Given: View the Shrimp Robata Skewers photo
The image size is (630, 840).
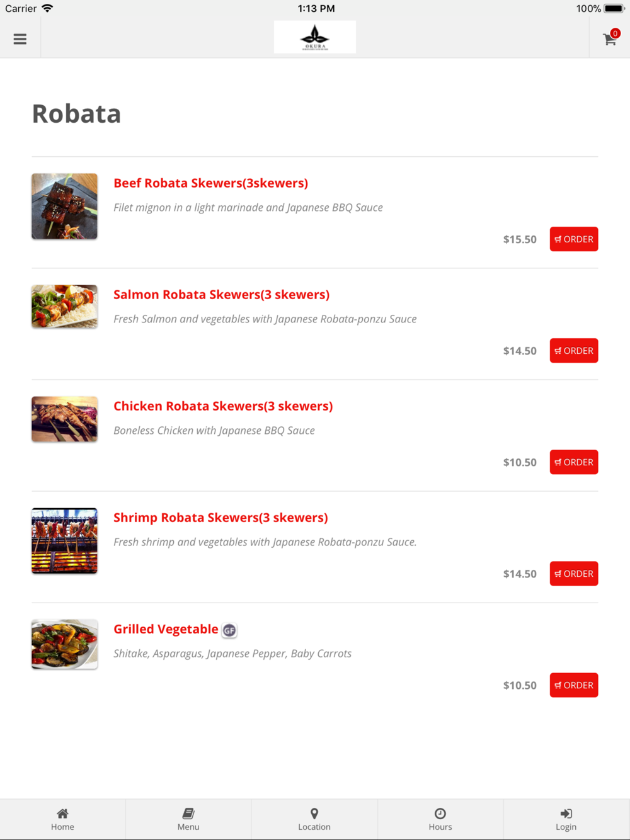Looking at the screenshot, I should pos(64,541).
